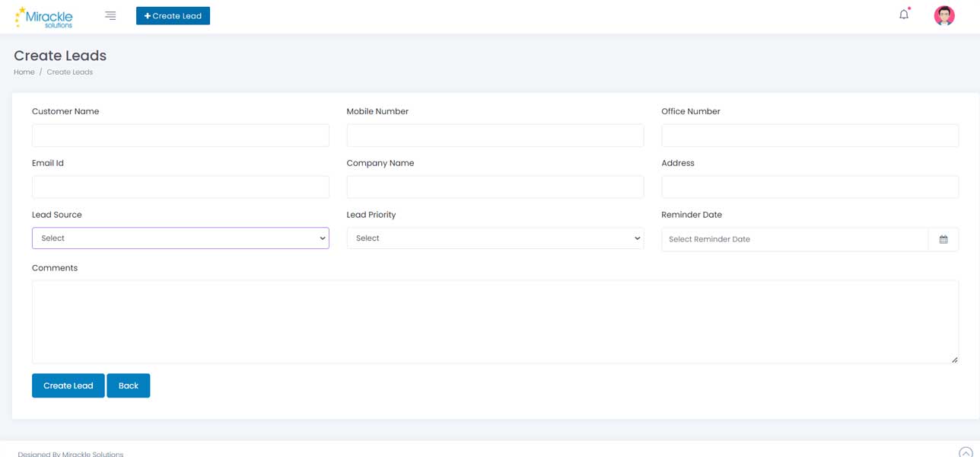
Task: Click the Comments label
Action: 55,268
